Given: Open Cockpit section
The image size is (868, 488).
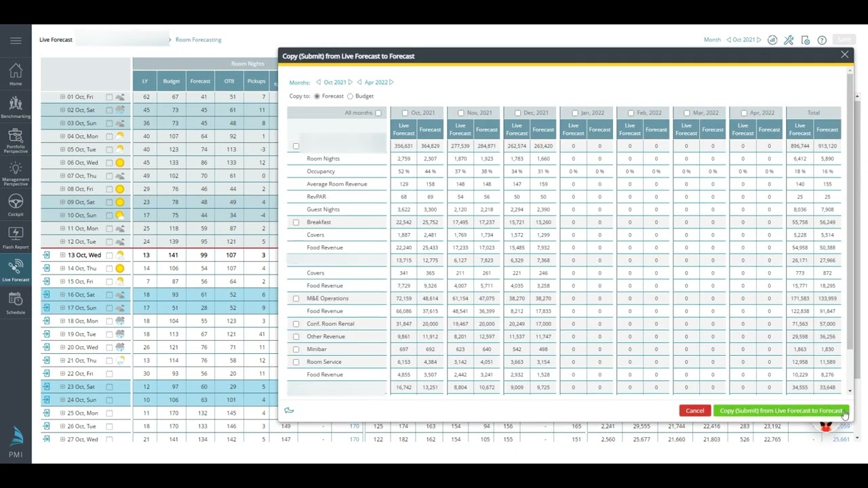Looking at the screenshot, I should pyautogui.click(x=16, y=205).
